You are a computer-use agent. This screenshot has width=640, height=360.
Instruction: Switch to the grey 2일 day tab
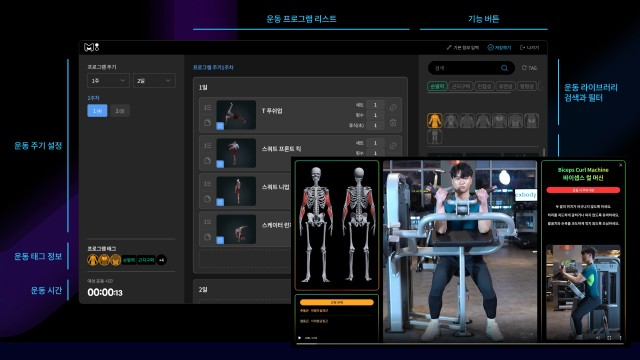click(x=120, y=111)
